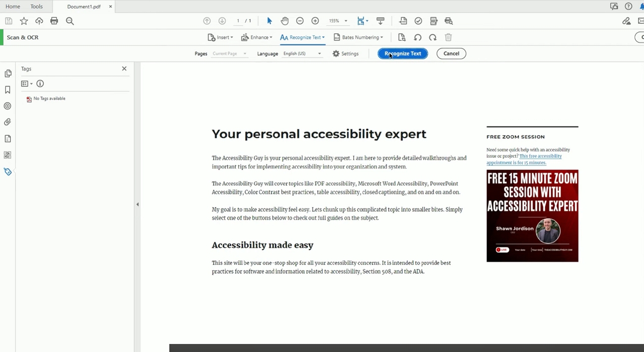Rotate page clockwise
Image resolution: width=644 pixels, height=352 pixels.
(x=433, y=37)
